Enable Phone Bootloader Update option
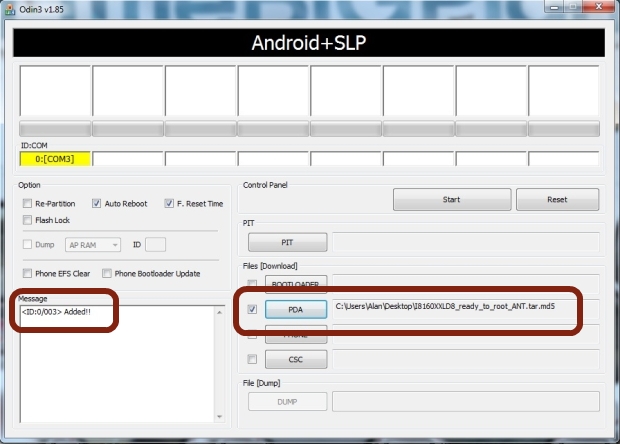This screenshot has width=620, height=444. (107, 273)
